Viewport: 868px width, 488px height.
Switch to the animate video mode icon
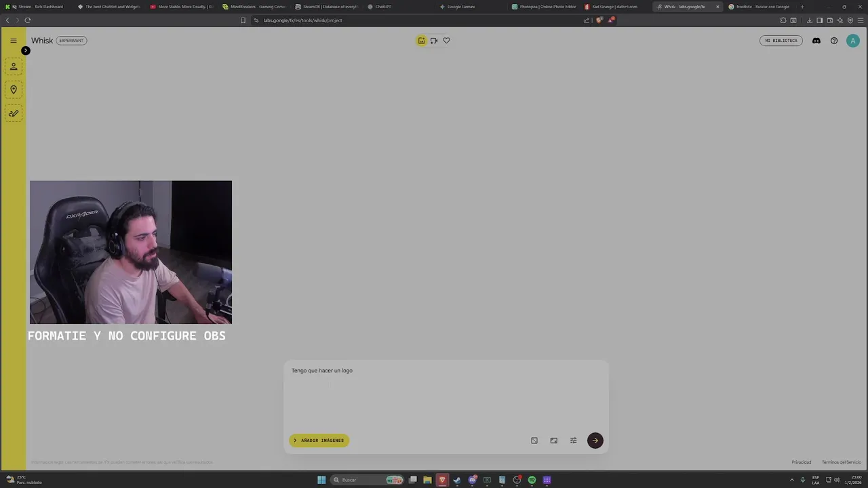click(x=434, y=41)
